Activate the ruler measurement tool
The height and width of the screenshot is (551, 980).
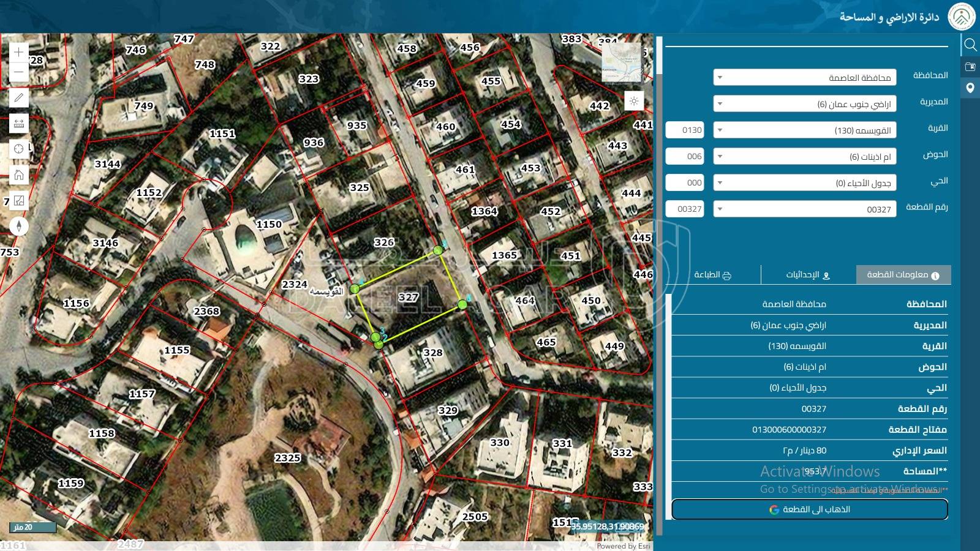pyautogui.click(x=18, y=124)
